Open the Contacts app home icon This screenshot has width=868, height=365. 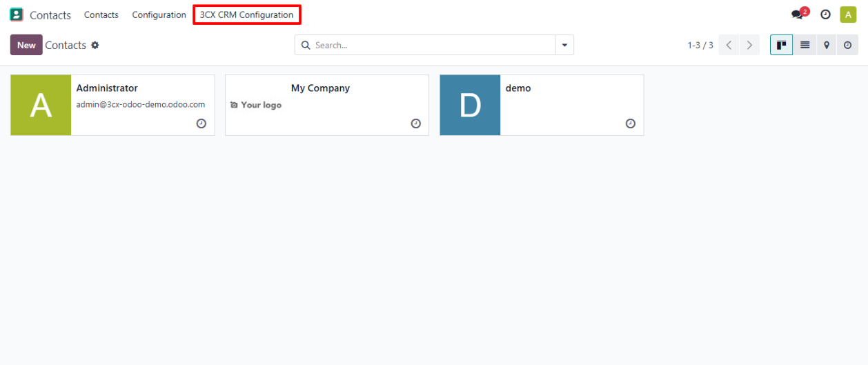tap(17, 14)
